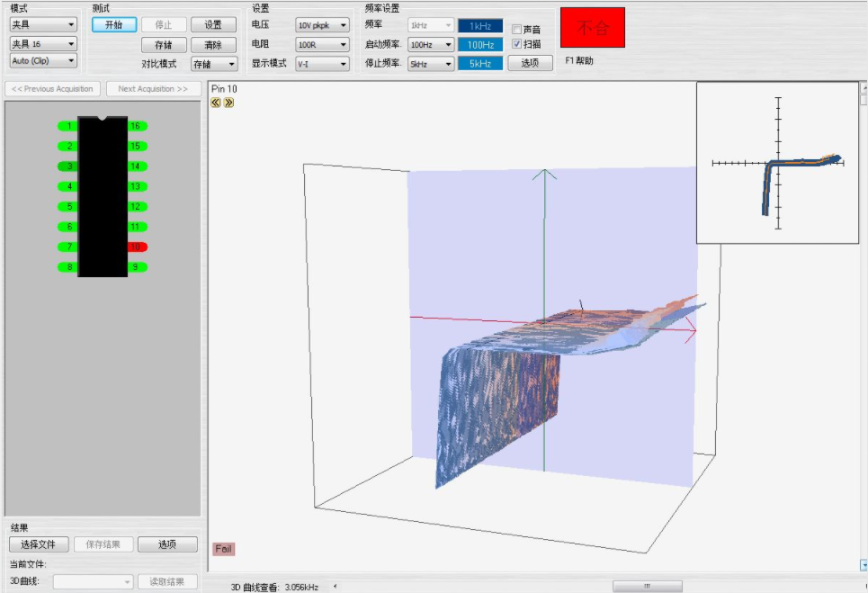
Task: Toggle the 扫描 scan checkbox
Action: [x=516, y=44]
